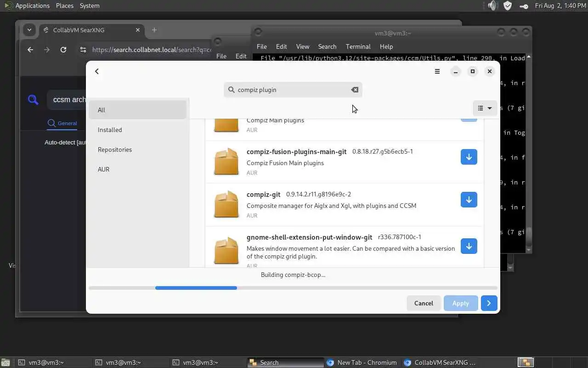Click the show desktop taskbar icon
The height and width of the screenshot is (368, 588).
6,362
